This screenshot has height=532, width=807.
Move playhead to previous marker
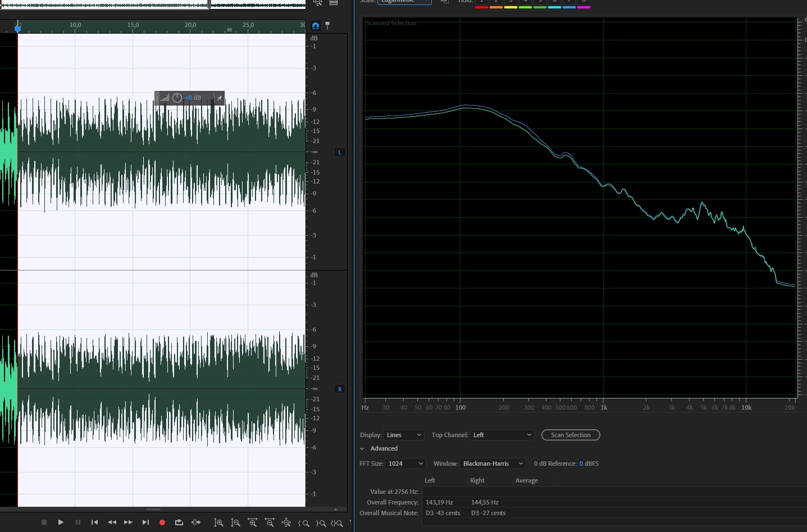pyautogui.click(x=95, y=522)
